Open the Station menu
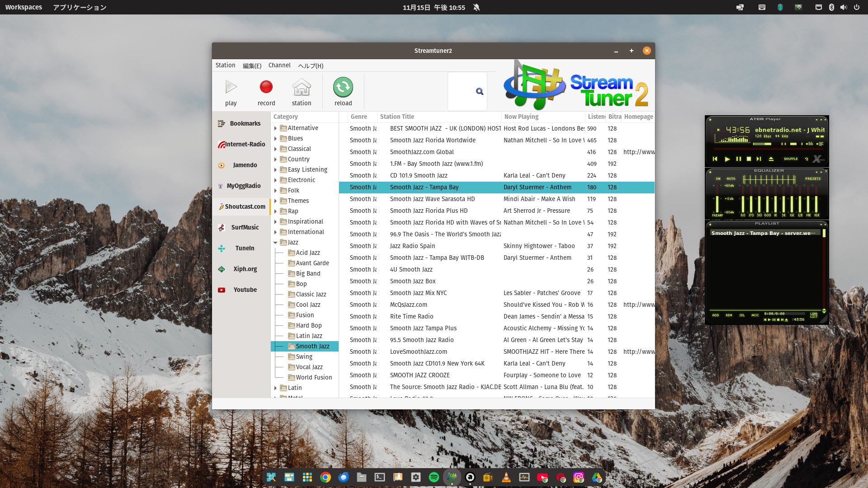Viewport: 868px width, 488px height. coord(225,65)
